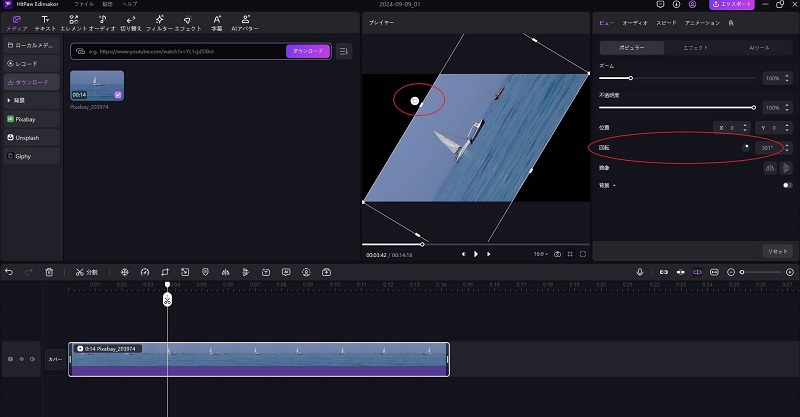Open the ファイル menu

tap(84, 4)
